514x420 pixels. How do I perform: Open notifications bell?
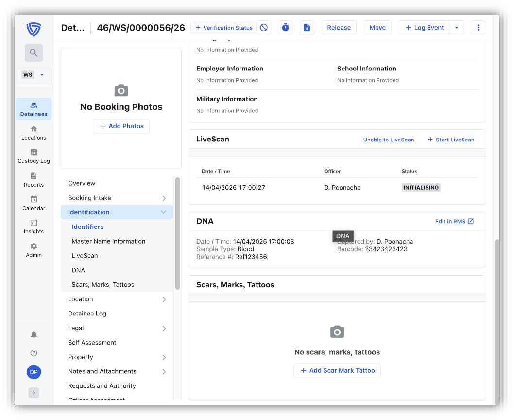click(x=34, y=334)
